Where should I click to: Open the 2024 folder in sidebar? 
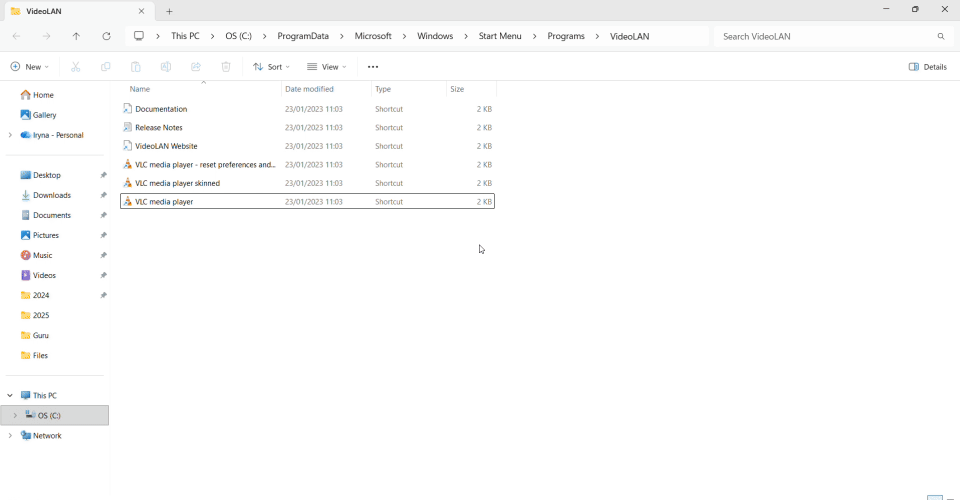[x=35, y=295]
